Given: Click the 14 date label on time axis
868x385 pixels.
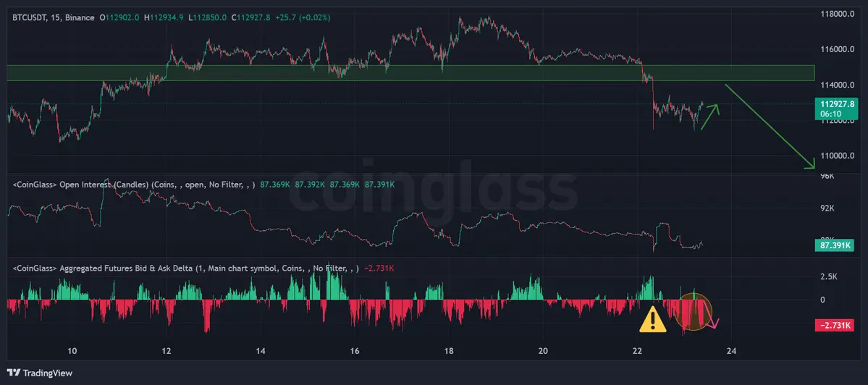Looking at the screenshot, I should (x=261, y=351).
